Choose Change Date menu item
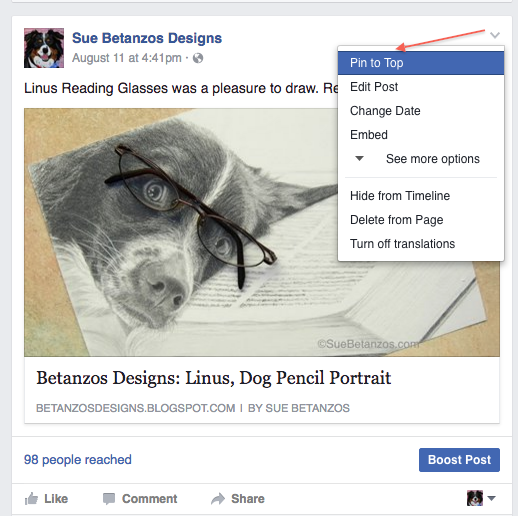This screenshot has width=518, height=516. pos(421,111)
